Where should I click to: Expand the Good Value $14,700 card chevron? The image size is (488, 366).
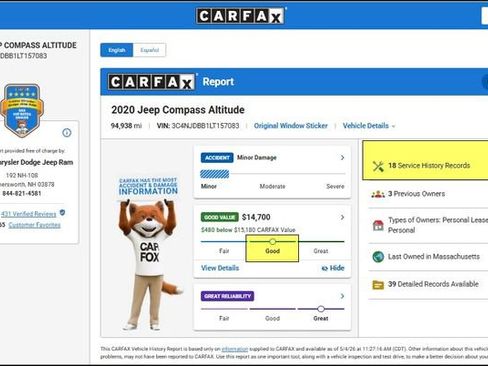pos(342,217)
